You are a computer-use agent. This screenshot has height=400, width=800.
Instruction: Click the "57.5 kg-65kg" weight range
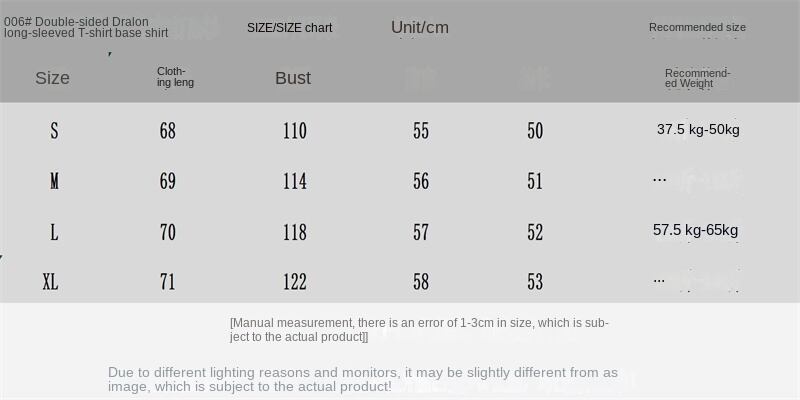695,230
